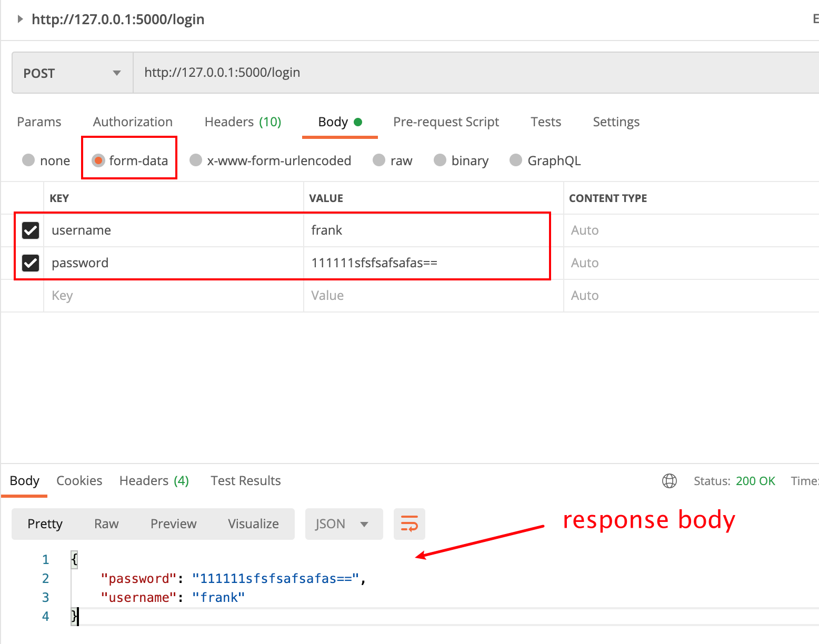Click the username key cell
This screenshot has width=819, height=644.
coord(174,230)
